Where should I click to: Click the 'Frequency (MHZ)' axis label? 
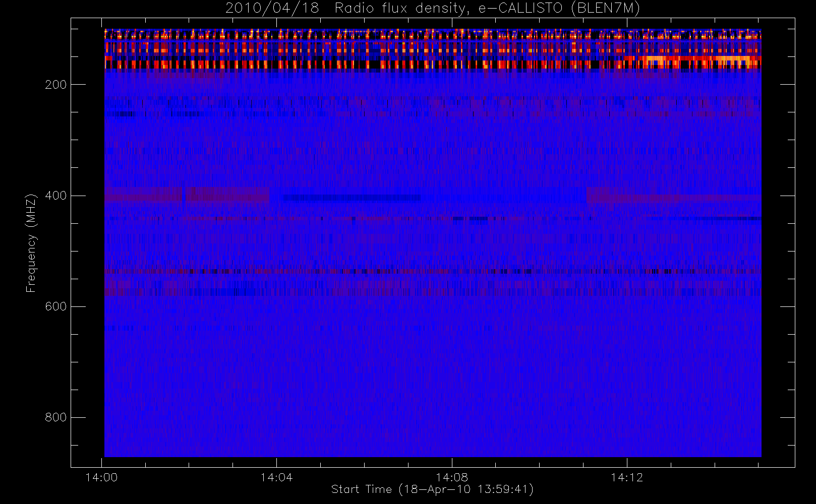point(31,243)
